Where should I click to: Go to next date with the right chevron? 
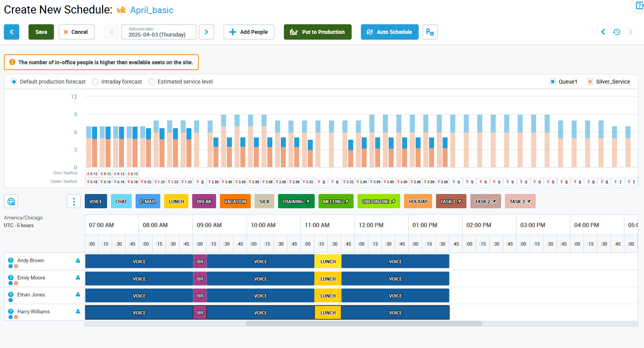(x=206, y=32)
